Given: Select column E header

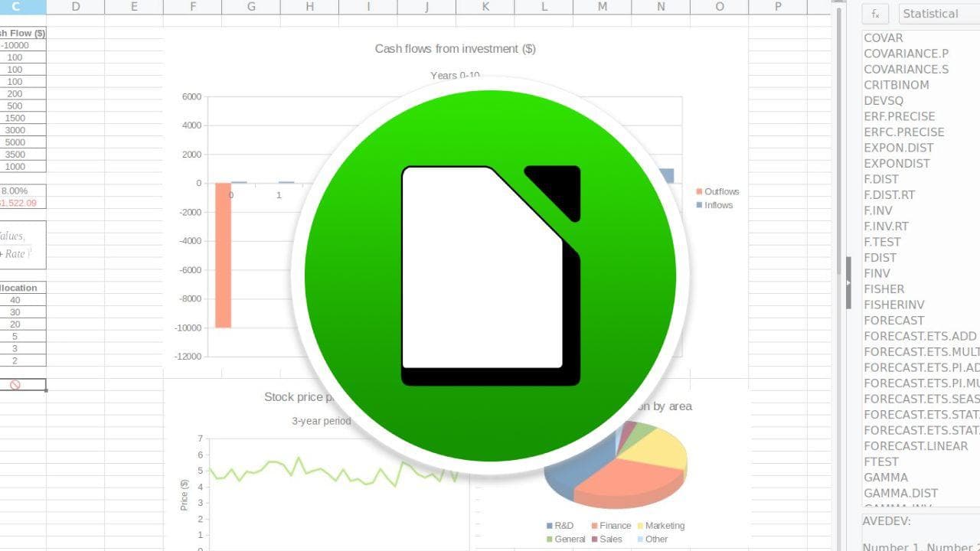Looking at the screenshot, I should [134, 7].
